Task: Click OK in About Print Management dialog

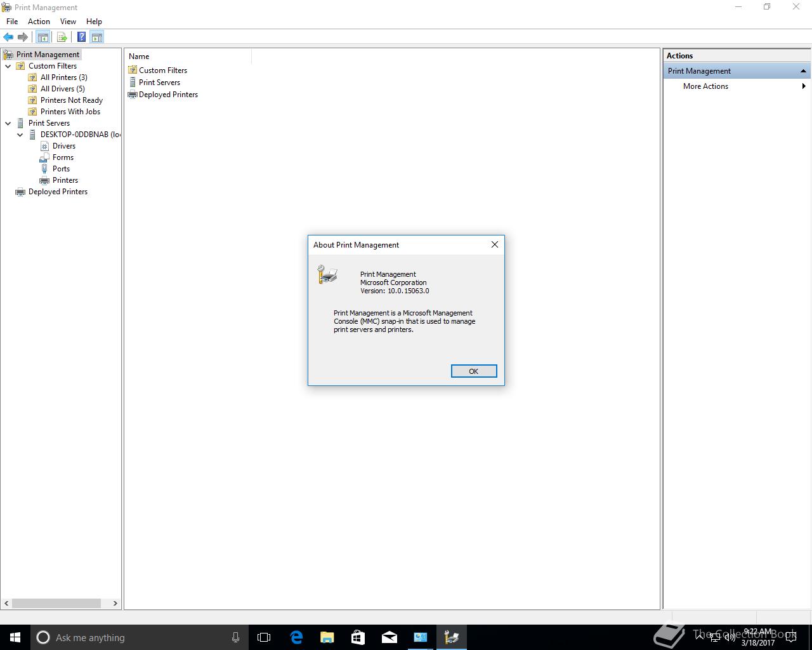Action: pyautogui.click(x=474, y=371)
